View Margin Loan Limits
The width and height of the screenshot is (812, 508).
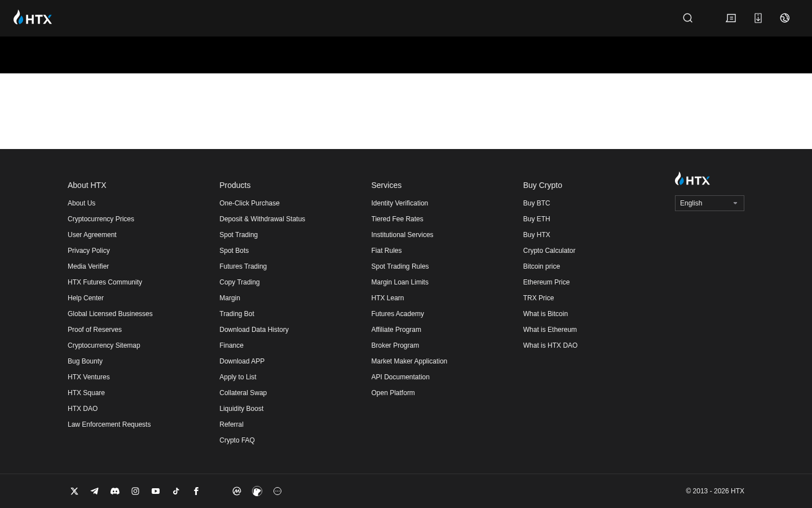click(400, 282)
